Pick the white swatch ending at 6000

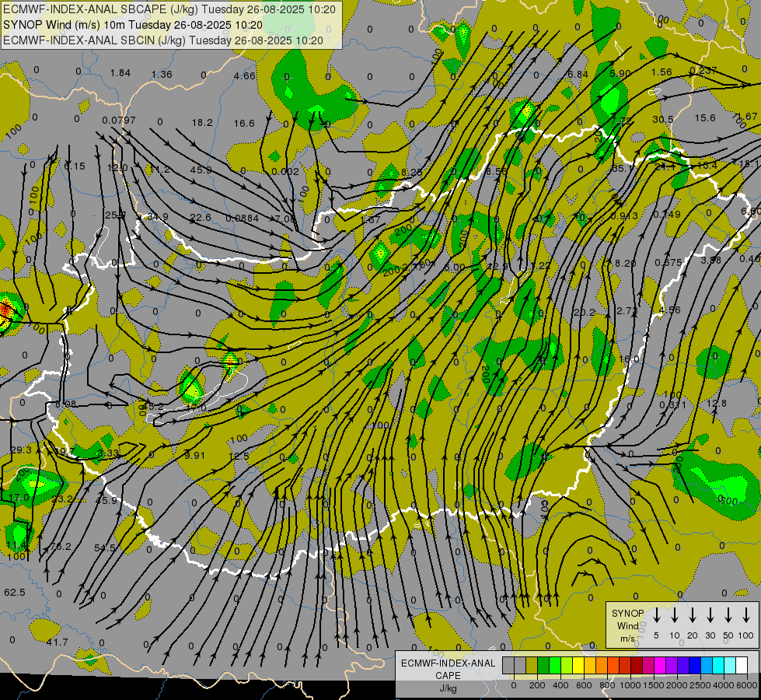(742, 666)
